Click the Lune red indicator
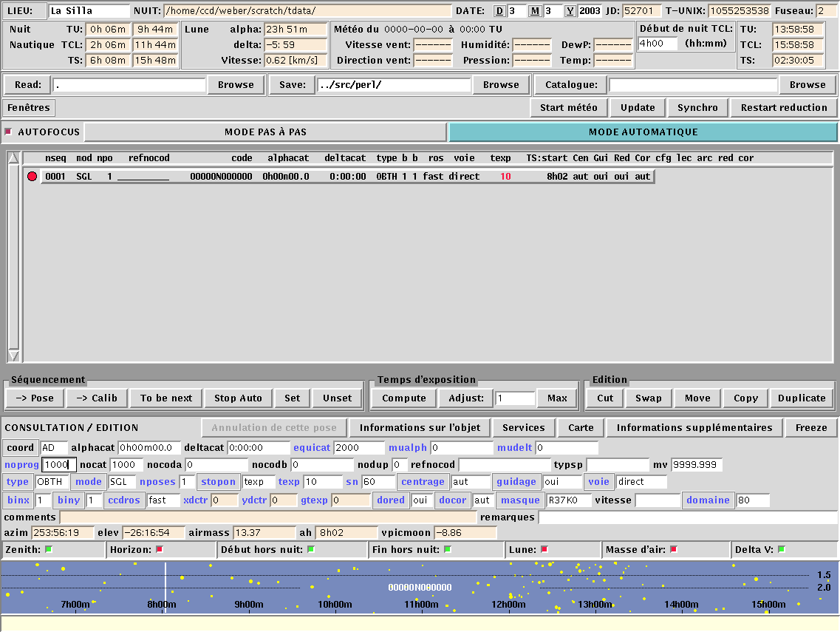 [544, 549]
